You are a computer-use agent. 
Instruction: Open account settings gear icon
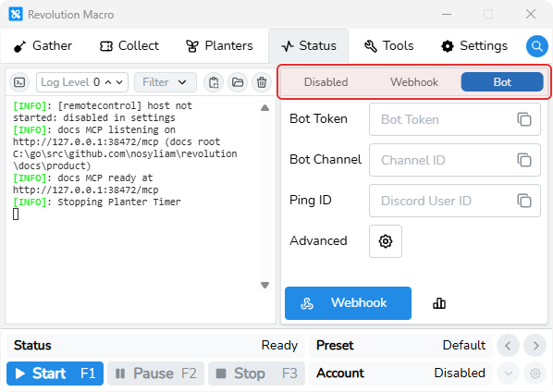point(535,374)
